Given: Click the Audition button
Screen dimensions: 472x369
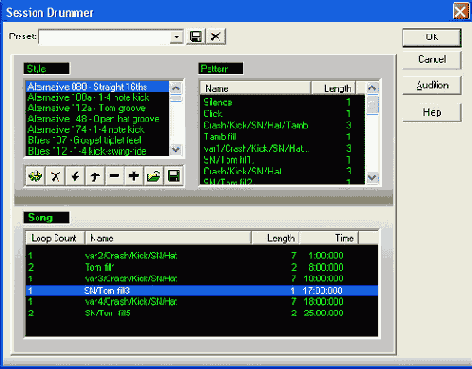Looking at the screenshot, I should (432, 85).
